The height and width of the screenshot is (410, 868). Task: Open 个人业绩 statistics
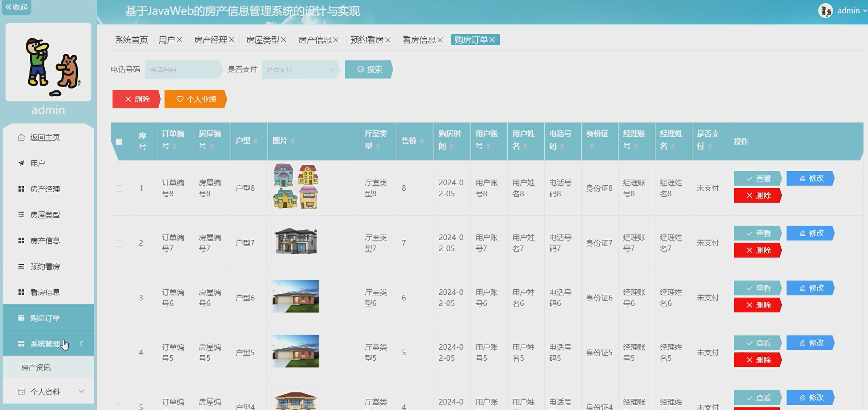[x=196, y=99]
